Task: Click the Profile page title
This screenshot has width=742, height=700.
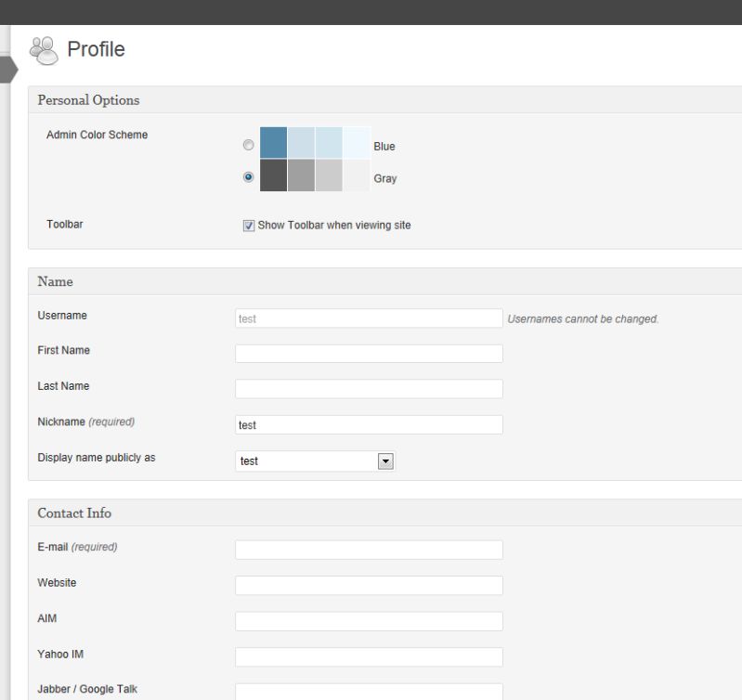Action: [96, 49]
